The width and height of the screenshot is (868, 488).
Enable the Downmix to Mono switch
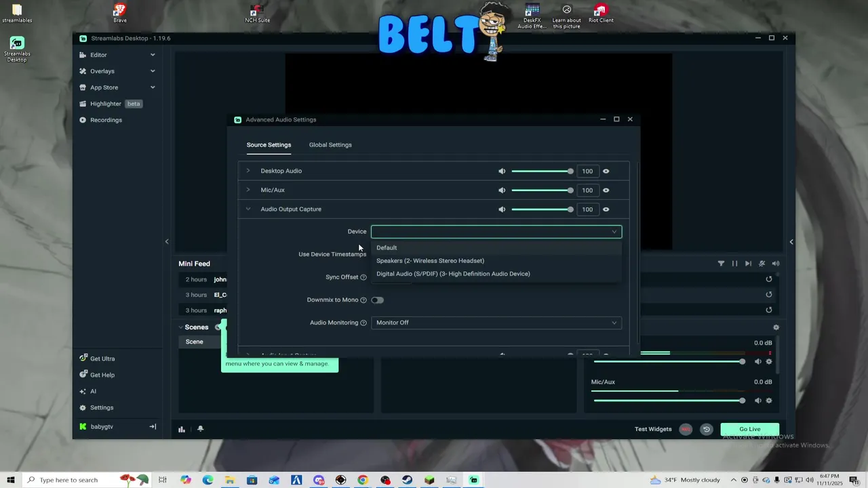(x=378, y=300)
